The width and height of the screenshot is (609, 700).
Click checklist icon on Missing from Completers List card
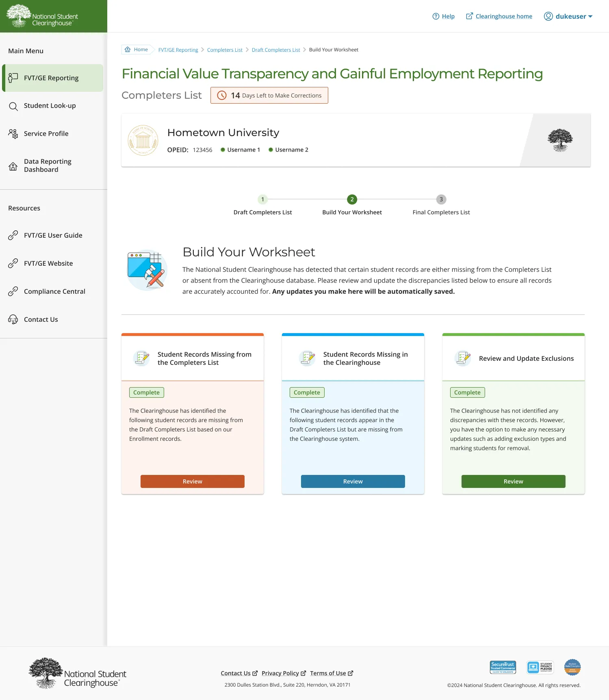click(142, 358)
